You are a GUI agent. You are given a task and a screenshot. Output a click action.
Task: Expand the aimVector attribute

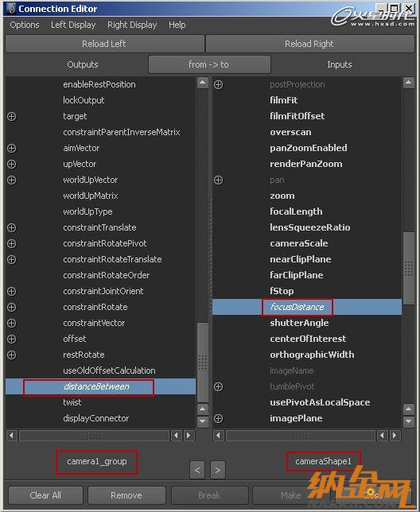(x=11, y=148)
